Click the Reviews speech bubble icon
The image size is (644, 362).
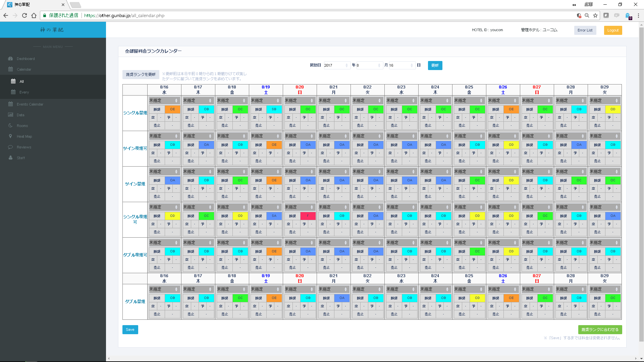click(10, 147)
